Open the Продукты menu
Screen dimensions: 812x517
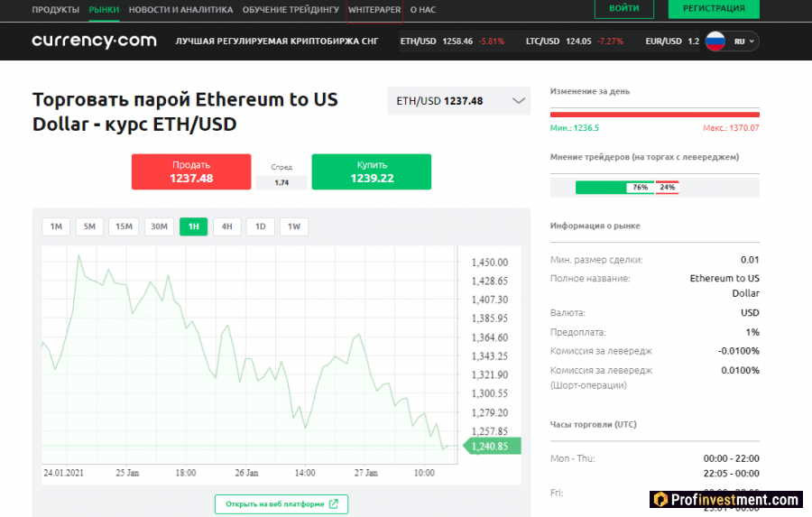(x=55, y=9)
